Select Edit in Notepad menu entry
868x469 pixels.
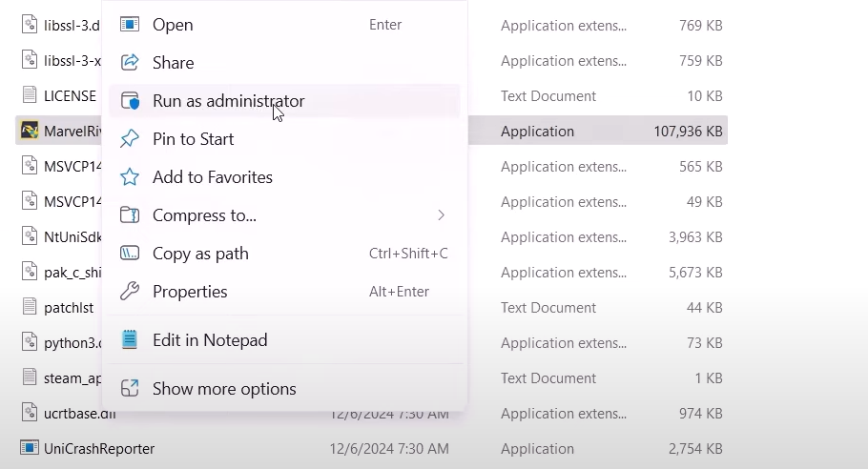[209, 340]
